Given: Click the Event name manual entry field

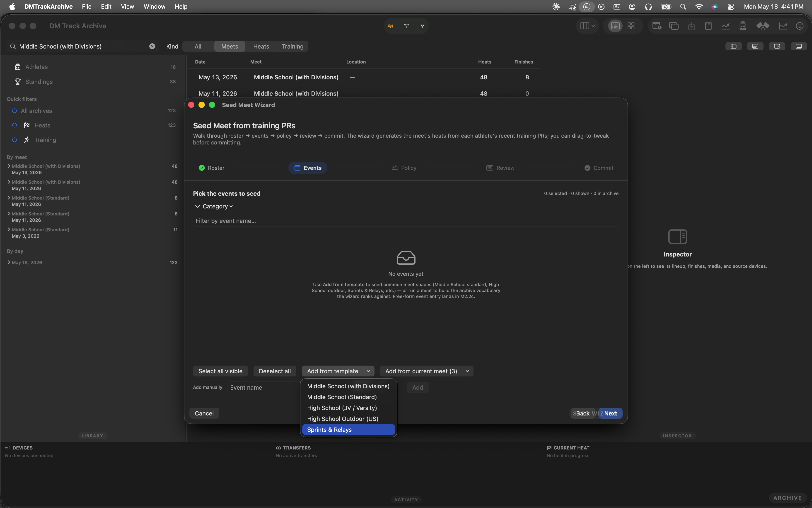Looking at the screenshot, I should 263,387.
